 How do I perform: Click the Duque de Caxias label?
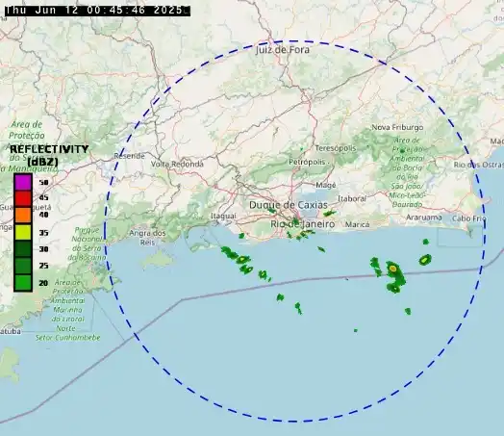point(289,205)
